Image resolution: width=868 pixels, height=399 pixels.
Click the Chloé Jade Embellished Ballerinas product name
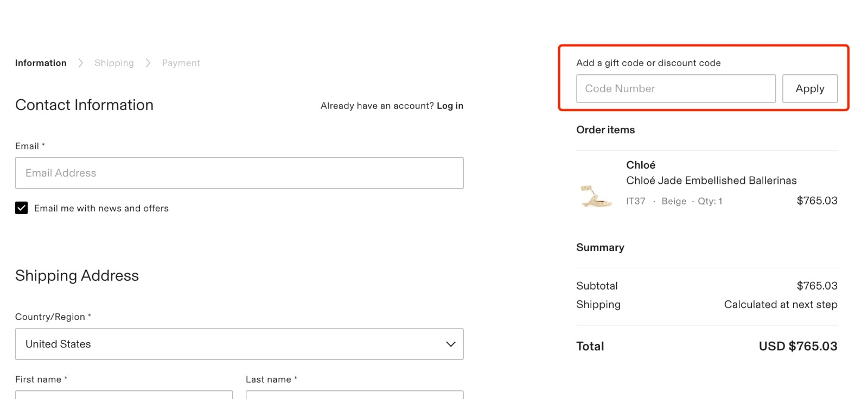(x=711, y=181)
